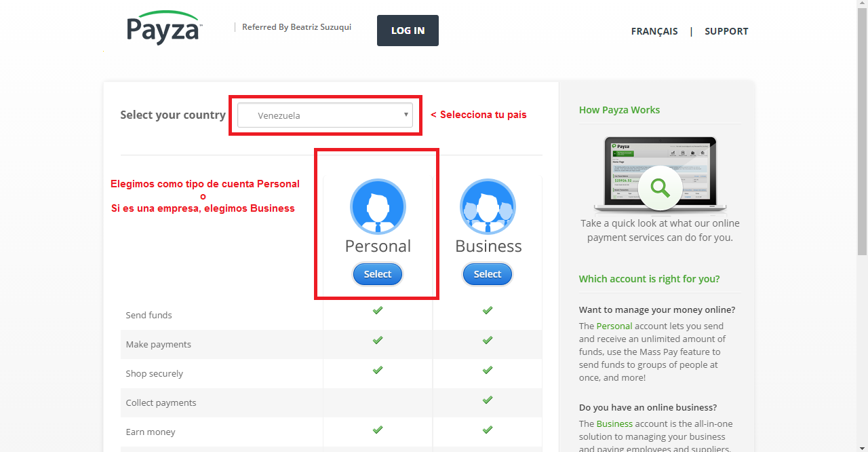
Task: Click the Earn money checkmark in Personal column
Action: 378,430
